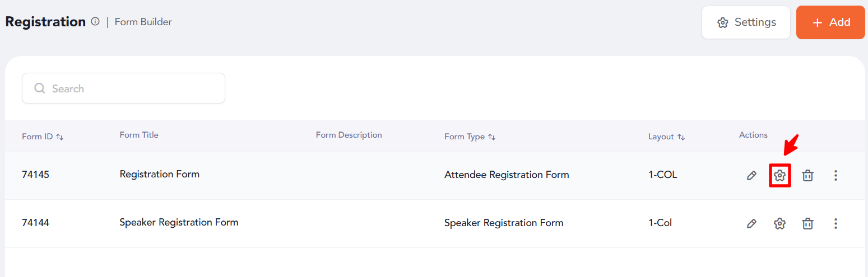Screen dimensions: 868x277
Task: Edit Speaker Registration Form with pencil icon
Action: click(x=751, y=224)
